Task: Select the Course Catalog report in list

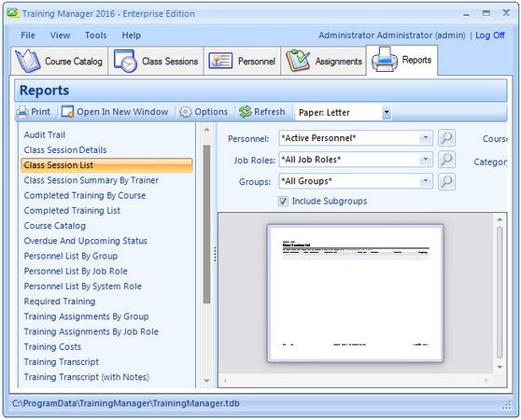Action: (x=55, y=226)
